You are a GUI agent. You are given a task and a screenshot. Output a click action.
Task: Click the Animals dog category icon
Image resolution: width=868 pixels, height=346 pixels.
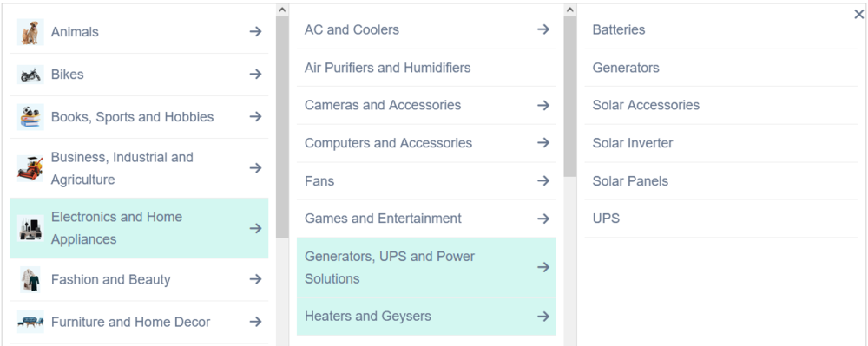click(30, 32)
